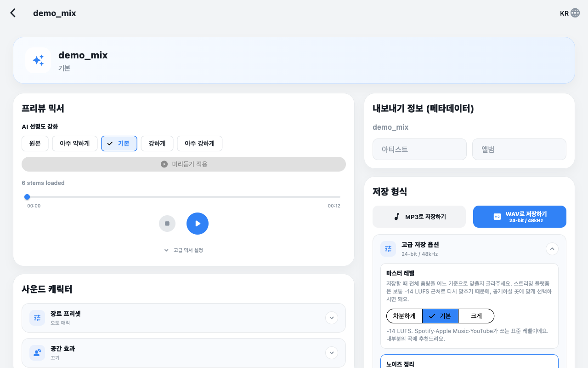The height and width of the screenshot is (368, 588).
Task: Collapse 고급 저장 옵션 with up chevron
Action: pos(552,249)
